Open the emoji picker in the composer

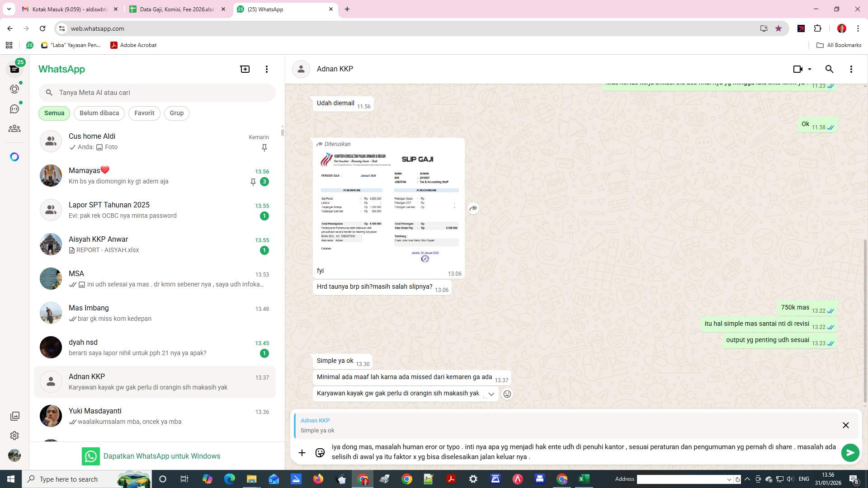(319, 452)
